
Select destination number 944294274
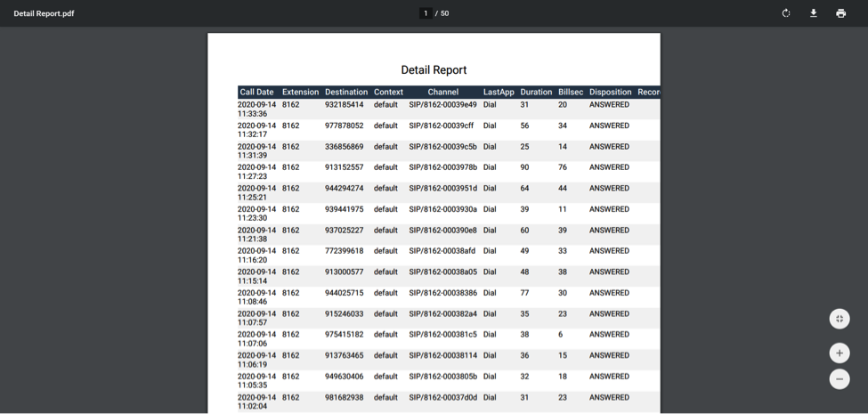point(345,188)
